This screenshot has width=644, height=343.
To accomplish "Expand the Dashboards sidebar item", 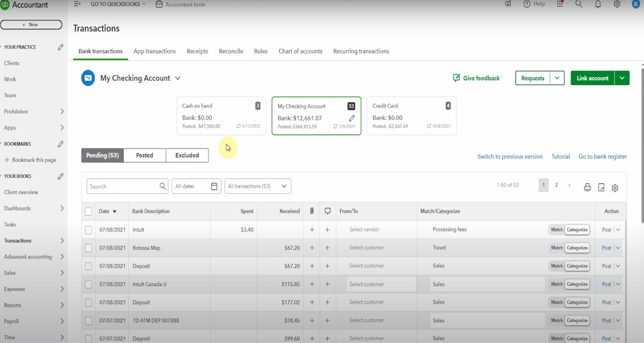I will click(x=62, y=208).
